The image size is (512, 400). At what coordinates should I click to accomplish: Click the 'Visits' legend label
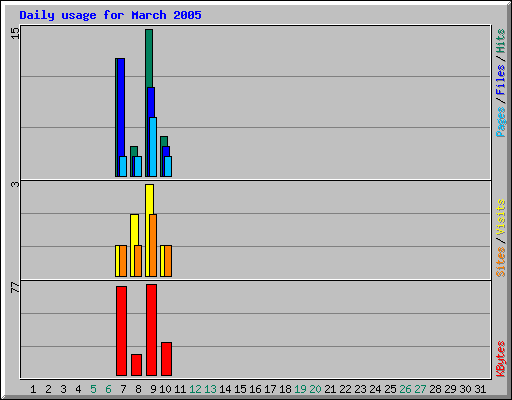click(x=500, y=217)
